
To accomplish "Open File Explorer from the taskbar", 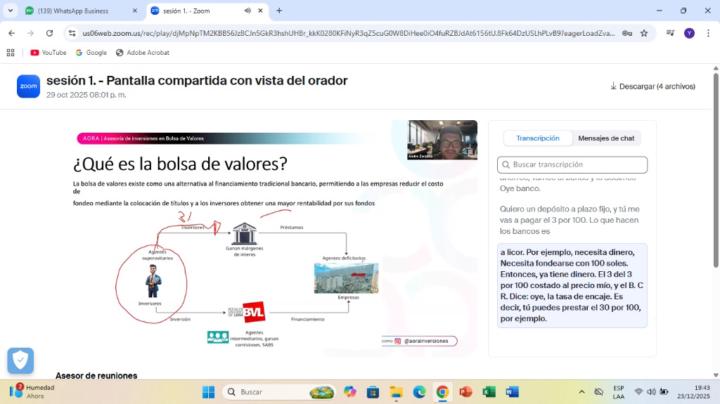I will 396,392.
